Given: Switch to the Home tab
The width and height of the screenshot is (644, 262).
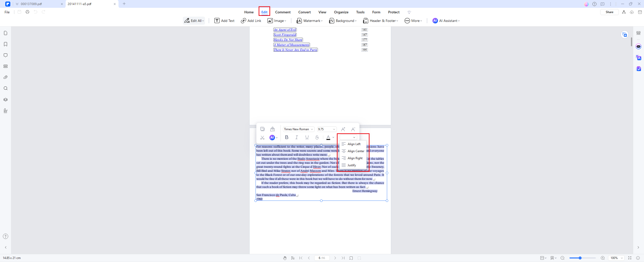Looking at the screenshot, I should pyautogui.click(x=249, y=12).
